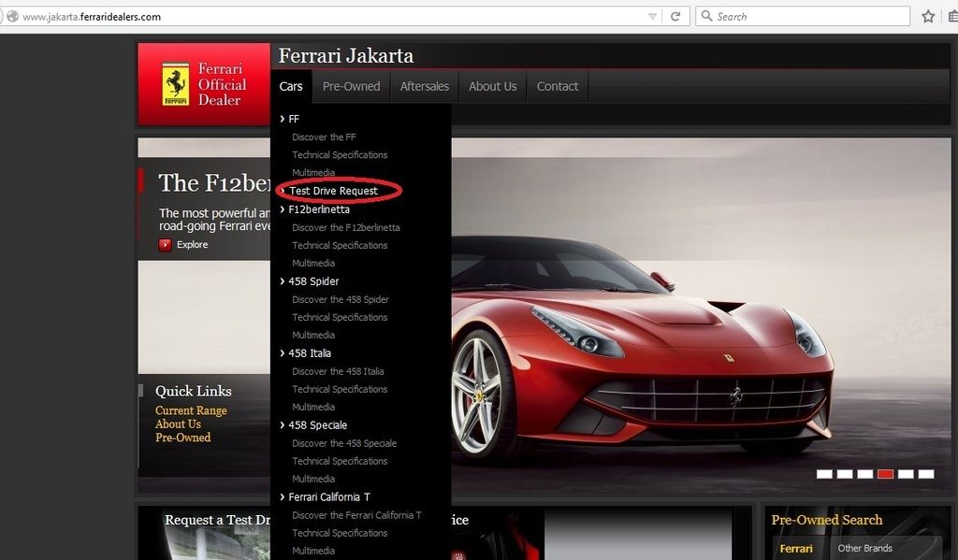Bookmark this page with the star icon
Screen dimensions: 958x560
[x=928, y=17]
